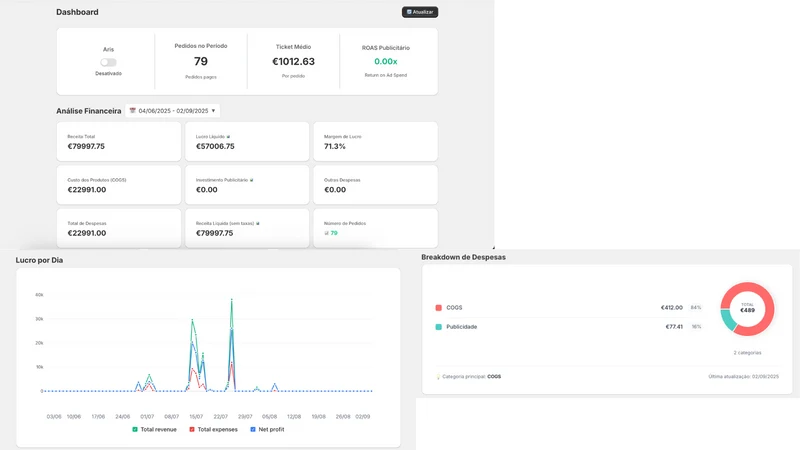Click the Publicidade amount €77.41
800x450 pixels.
tap(674, 327)
